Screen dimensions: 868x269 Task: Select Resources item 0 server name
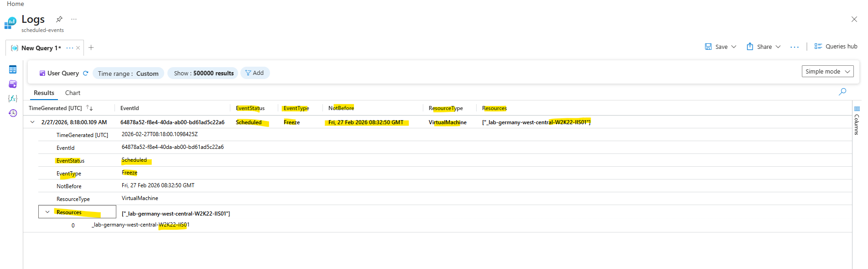pos(140,225)
